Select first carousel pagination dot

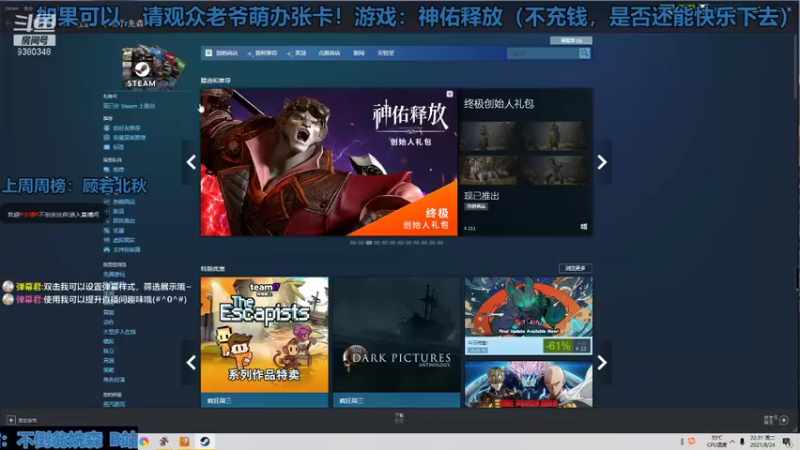(353, 243)
